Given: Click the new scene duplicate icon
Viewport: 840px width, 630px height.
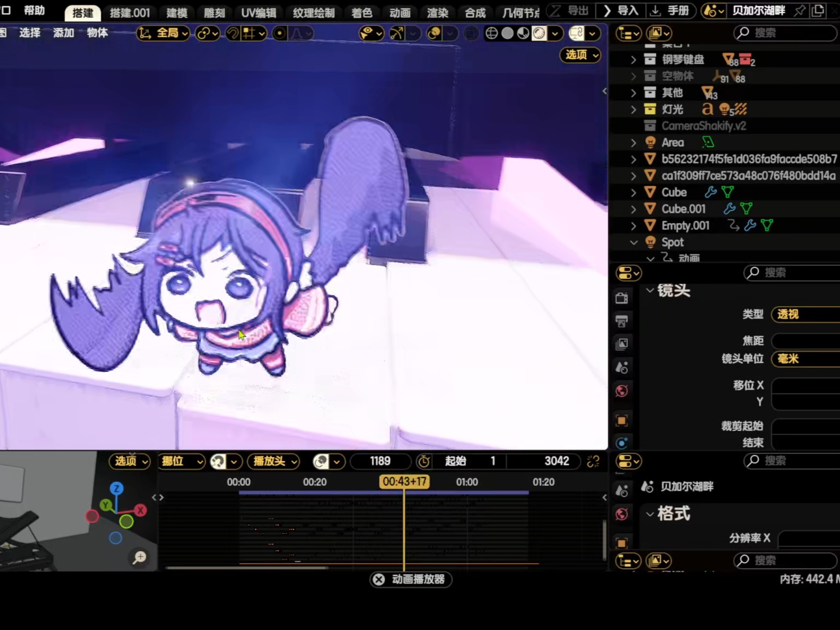Looking at the screenshot, I should pyautogui.click(x=818, y=11).
